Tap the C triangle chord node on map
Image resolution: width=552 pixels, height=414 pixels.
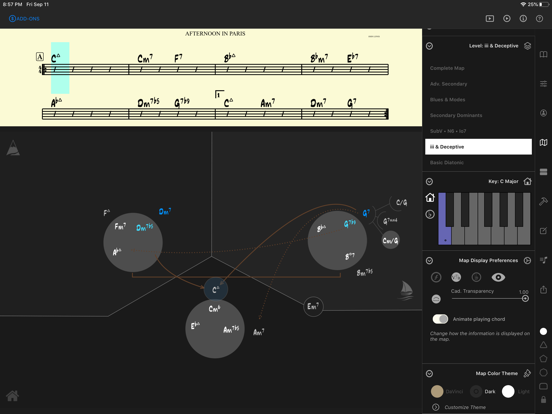[x=216, y=289]
